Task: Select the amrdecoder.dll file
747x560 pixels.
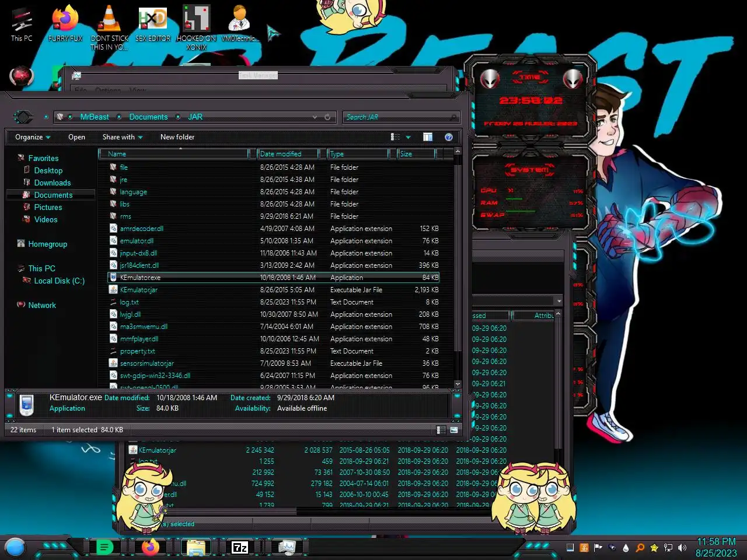Action: pyautogui.click(x=141, y=229)
